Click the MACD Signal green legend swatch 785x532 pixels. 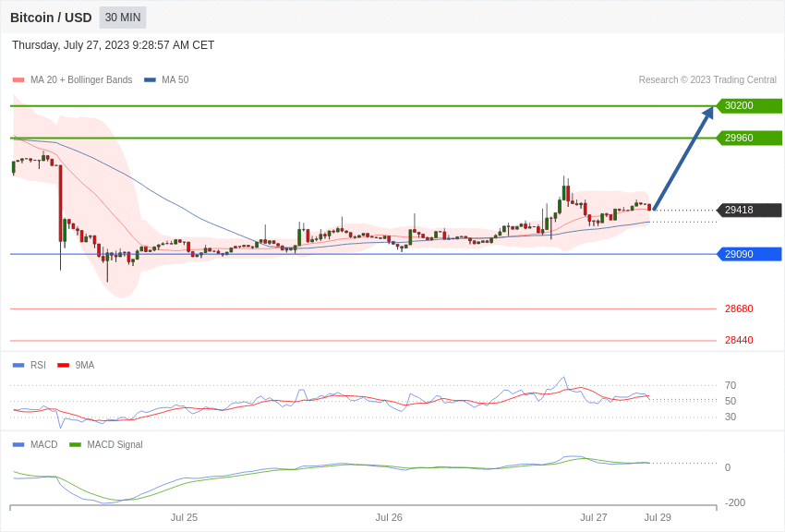(75, 444)
